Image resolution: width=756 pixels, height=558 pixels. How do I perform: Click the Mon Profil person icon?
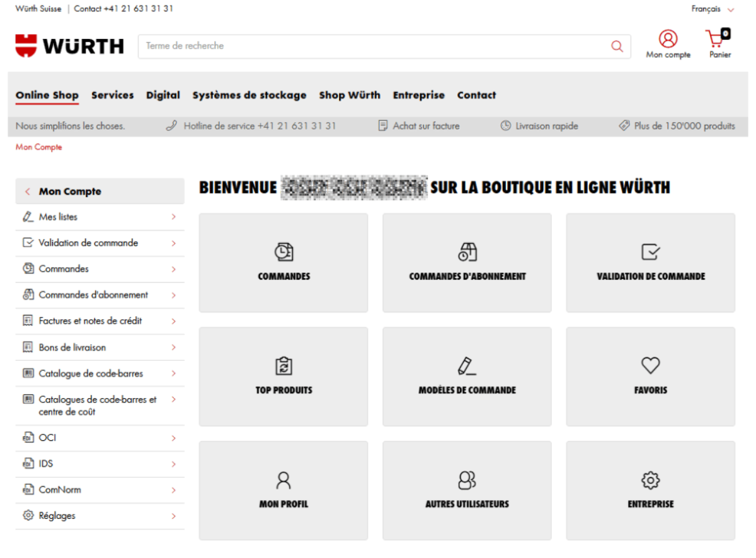pyautogui.click(x=283, y=480)
